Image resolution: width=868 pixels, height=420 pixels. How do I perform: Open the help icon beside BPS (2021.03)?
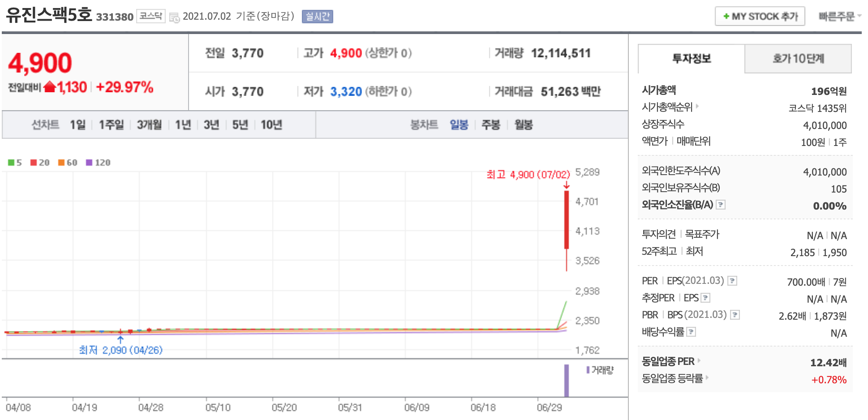tap(735, 315)
